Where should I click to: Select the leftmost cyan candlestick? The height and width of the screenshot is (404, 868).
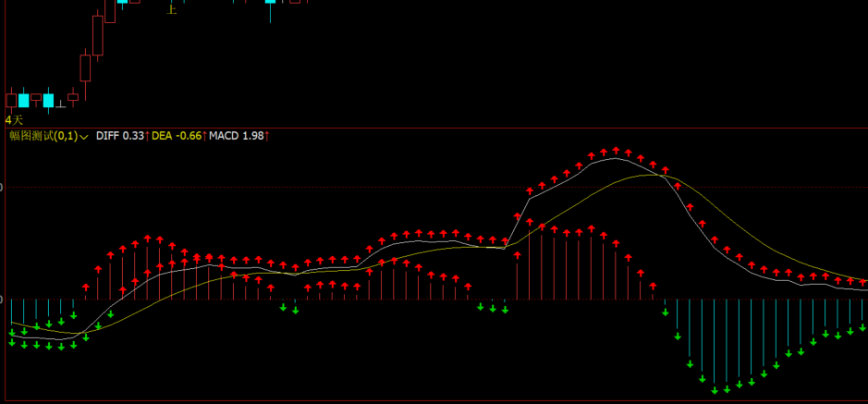tap(24, 99)
